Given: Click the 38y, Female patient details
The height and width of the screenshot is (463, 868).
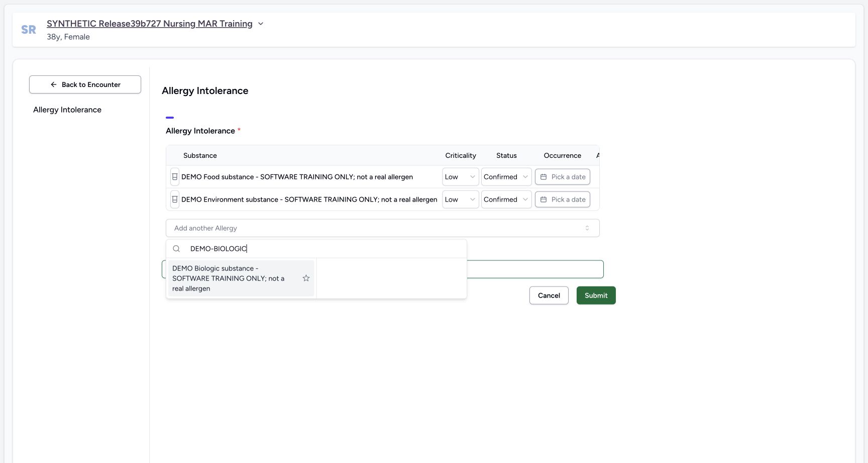Looking at the screenshot, I should tap(68, 37).
